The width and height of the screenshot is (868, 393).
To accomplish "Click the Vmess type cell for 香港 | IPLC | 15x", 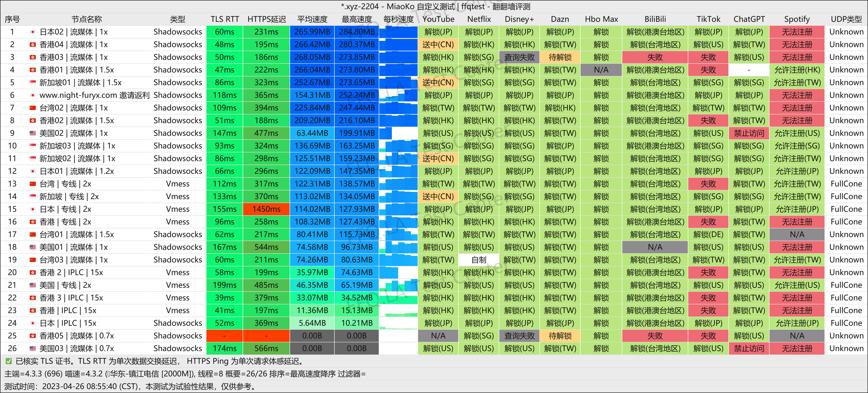I will coord(178,310).
